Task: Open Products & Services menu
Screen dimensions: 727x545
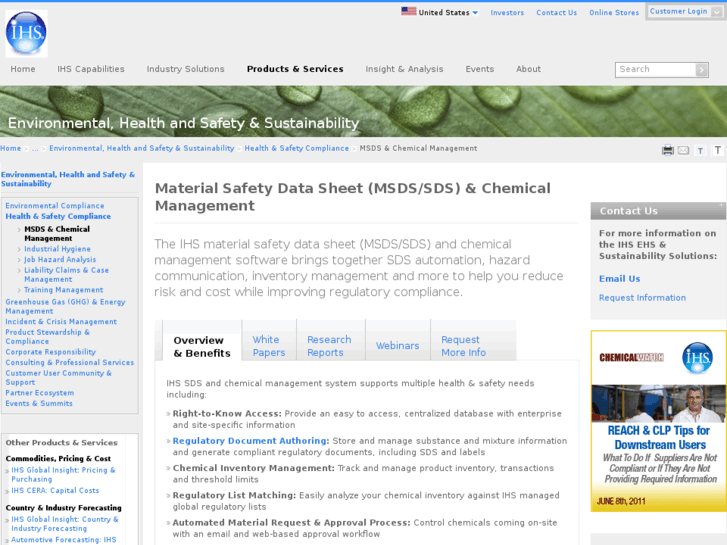Action: click(295, 69)
